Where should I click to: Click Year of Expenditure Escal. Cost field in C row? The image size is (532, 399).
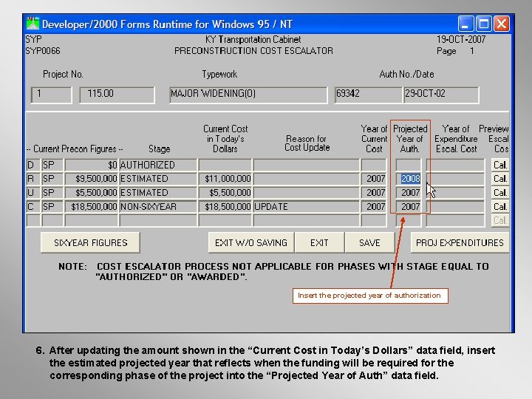click(x=455, y=207)
